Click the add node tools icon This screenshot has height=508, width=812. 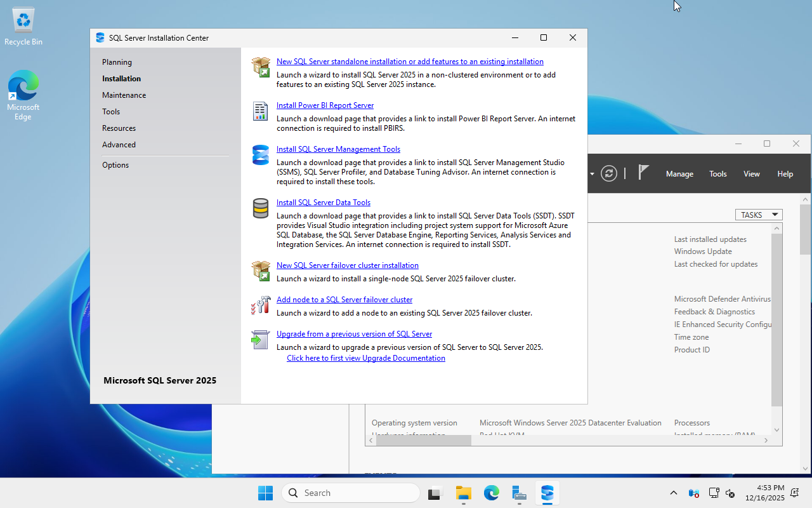(261, 305)
